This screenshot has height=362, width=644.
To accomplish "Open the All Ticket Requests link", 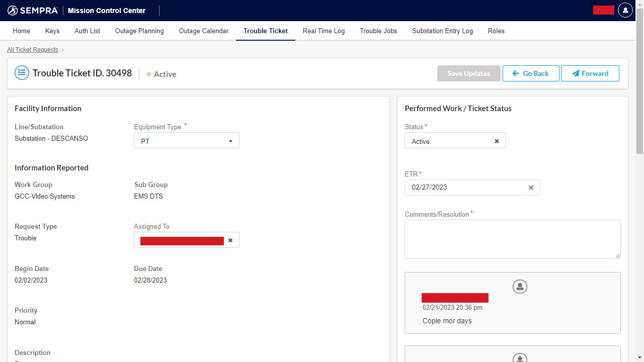I will pos(33,50).
